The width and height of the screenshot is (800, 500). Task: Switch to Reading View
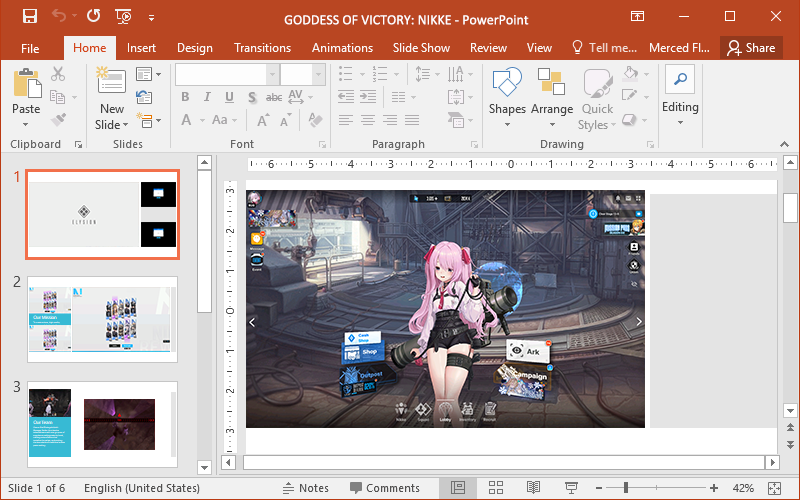coord(533,488)
